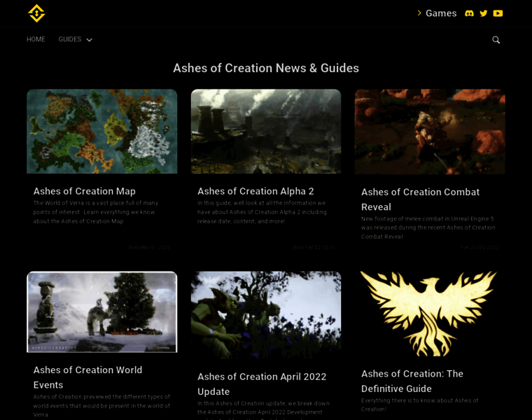This screenshot has width=532, height=420.
Task: Click the Ashes of Creation: The Definitive Guide title
Action: [412, 381]
